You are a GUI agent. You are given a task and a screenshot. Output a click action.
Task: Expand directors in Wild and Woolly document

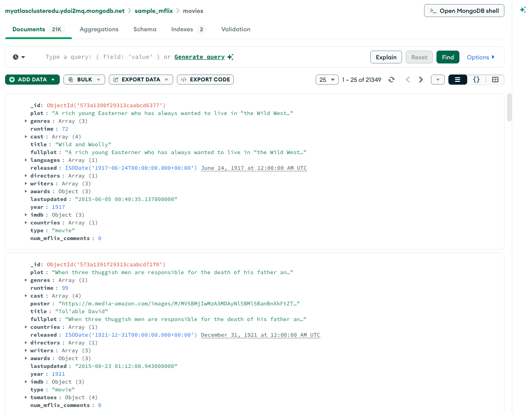pyautogui.click(x=26, y=176)
